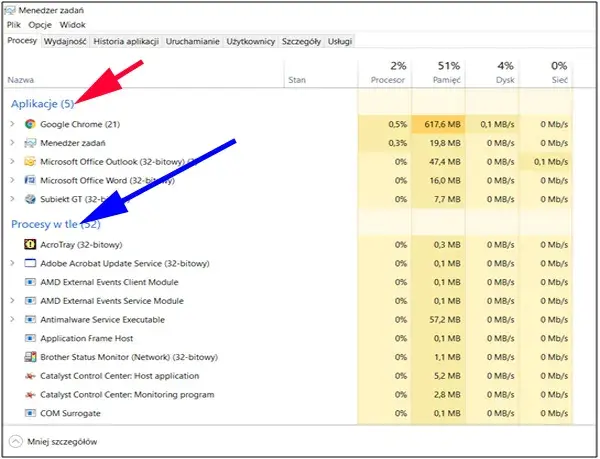
Task: Select the Procesy tab
Action: coord(22,41)
